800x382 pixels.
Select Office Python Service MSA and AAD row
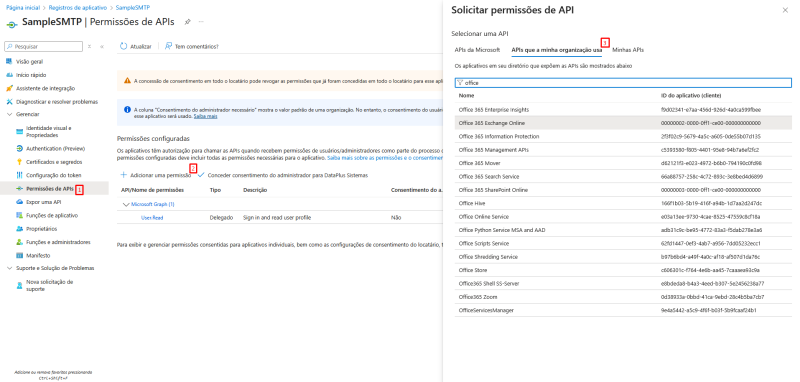click(x=623, y=230)
